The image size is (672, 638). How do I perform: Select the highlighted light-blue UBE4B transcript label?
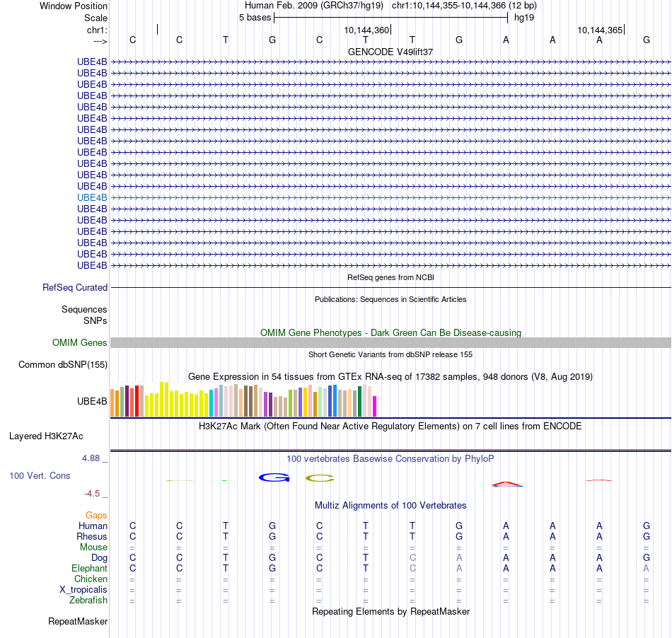92,197
